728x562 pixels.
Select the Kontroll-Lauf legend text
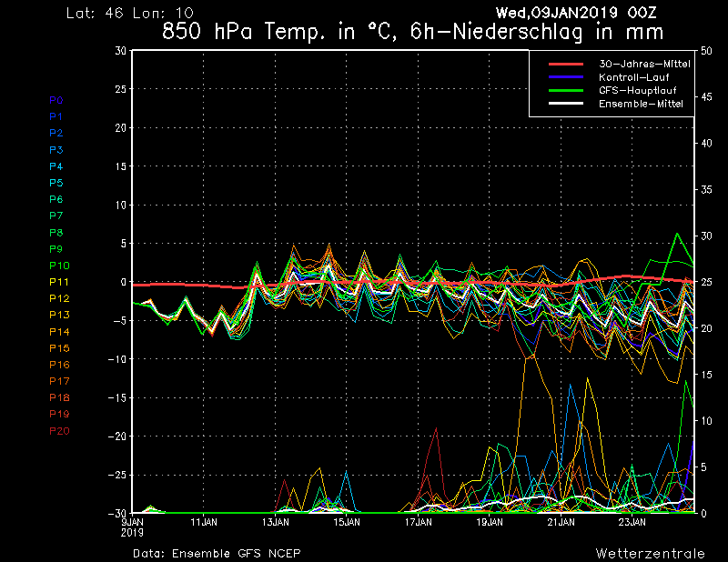coord(633,77)
